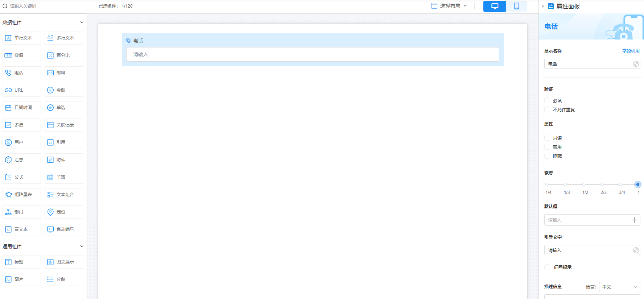Add the 汇总 component

coord(22,160)
